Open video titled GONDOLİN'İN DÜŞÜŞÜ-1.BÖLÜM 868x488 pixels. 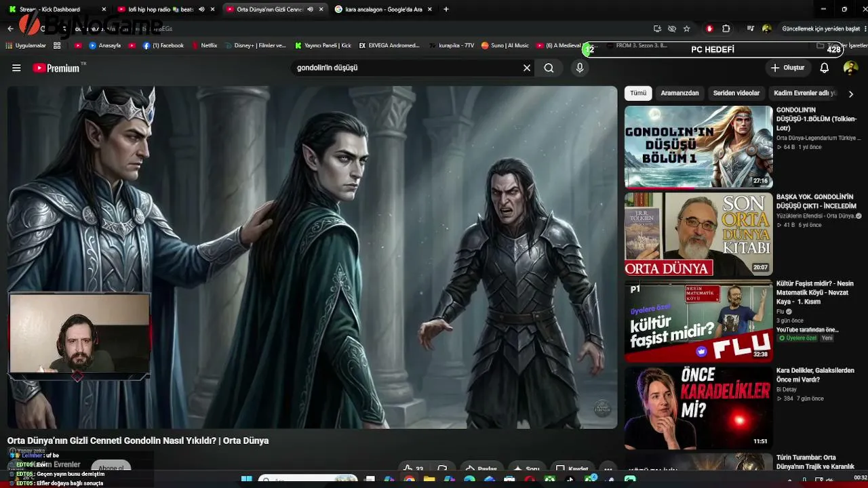[x=816, y=119]
